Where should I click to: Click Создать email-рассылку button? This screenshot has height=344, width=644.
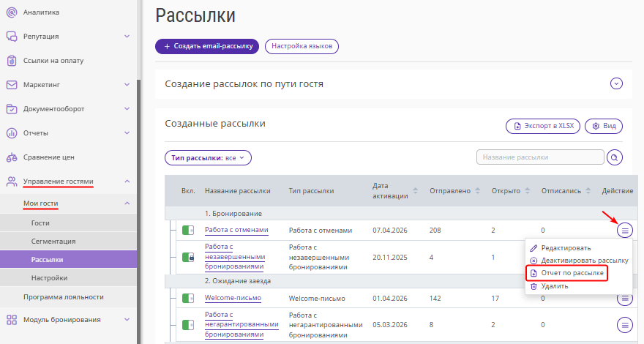(x=207, y=46)
